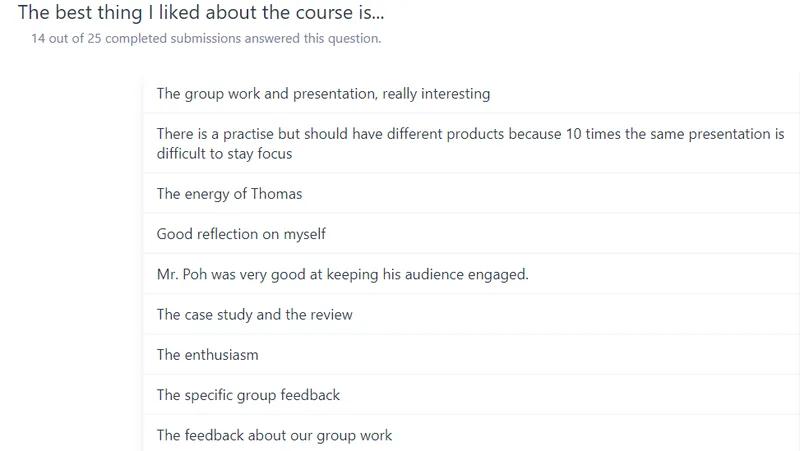The width and height of the screenshot is (800, 451).
Task: Click 'The enthusiasm' response row
Action: (471, 355)
